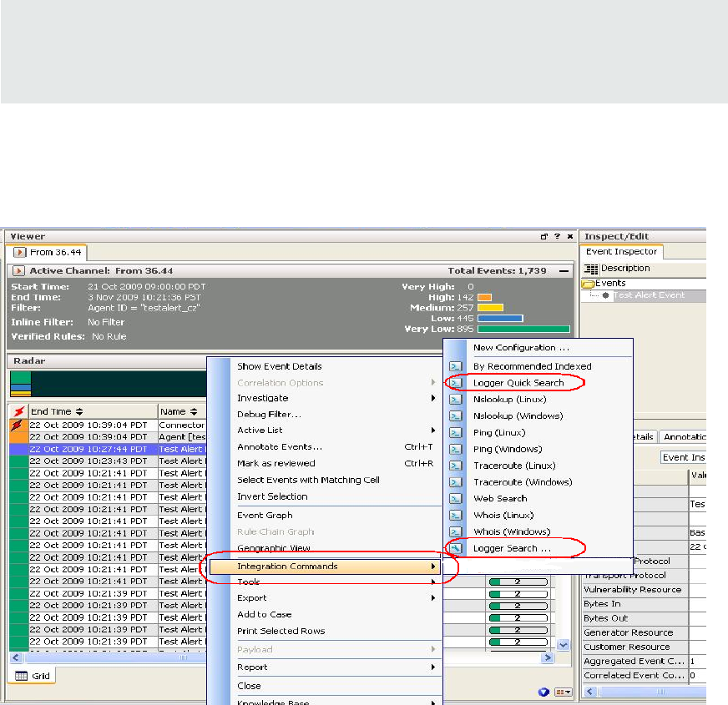The width and height of the screenshot is (728, 705).
Task: Click the Whois (Linux) command icon
Action: (x=456, y=515)
